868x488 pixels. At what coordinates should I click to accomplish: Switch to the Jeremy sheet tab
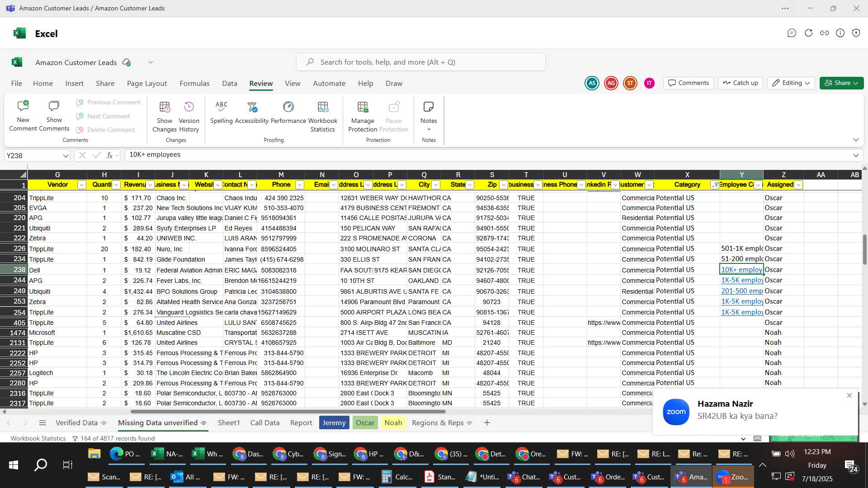pyautogui.click(x=334, y=423)
